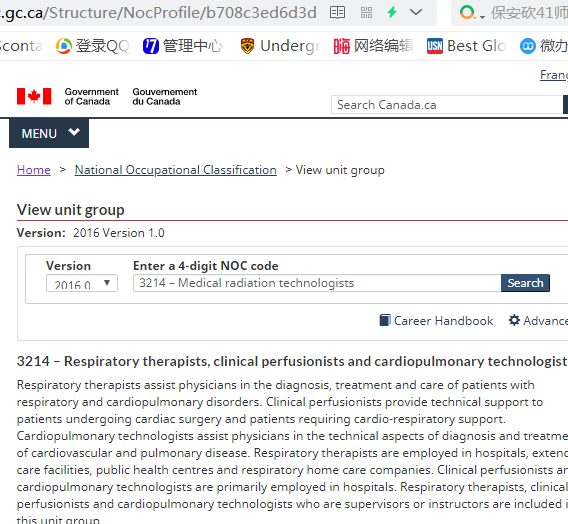
Task: Click the QR code icon in address bar
Action: click(366, 13)
